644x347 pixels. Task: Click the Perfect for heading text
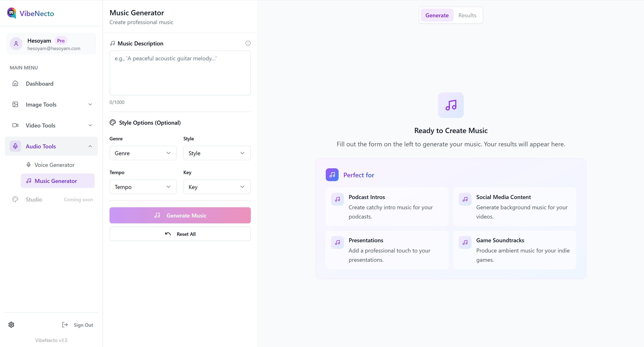pyautogui.click(x=359, y=175)
